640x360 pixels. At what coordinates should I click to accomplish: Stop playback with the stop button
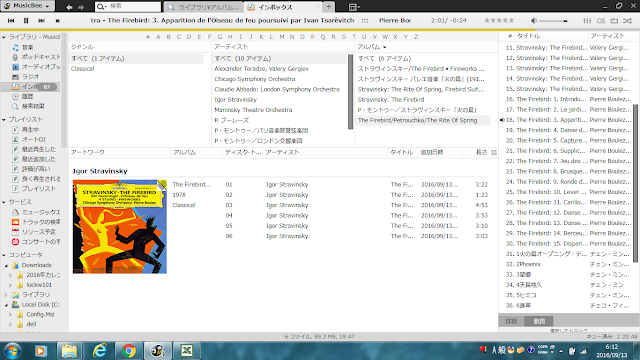tap(58, 20)
